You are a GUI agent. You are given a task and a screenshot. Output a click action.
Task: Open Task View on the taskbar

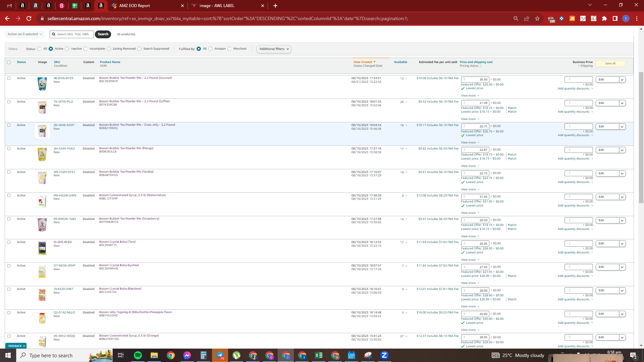coord(121,355)
